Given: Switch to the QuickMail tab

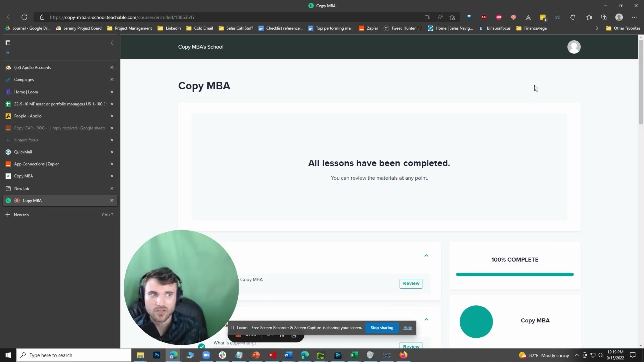Looking at the screenshot, I should click(23, 152).
